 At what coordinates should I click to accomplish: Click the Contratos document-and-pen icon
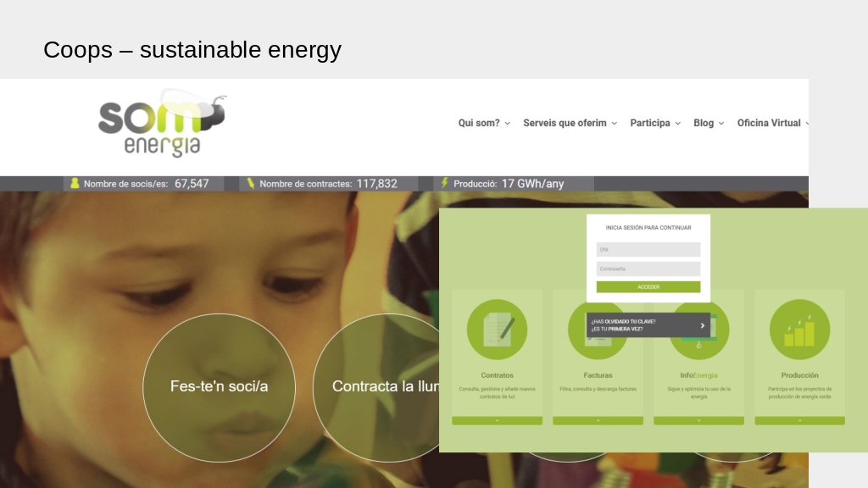click(x=497, y=330)
